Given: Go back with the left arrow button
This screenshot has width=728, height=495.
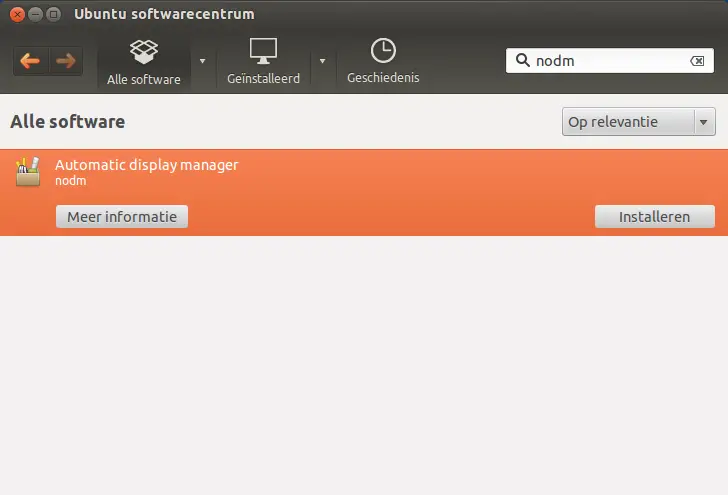Looking at the screenshot, I should click(x=31, y=61).
